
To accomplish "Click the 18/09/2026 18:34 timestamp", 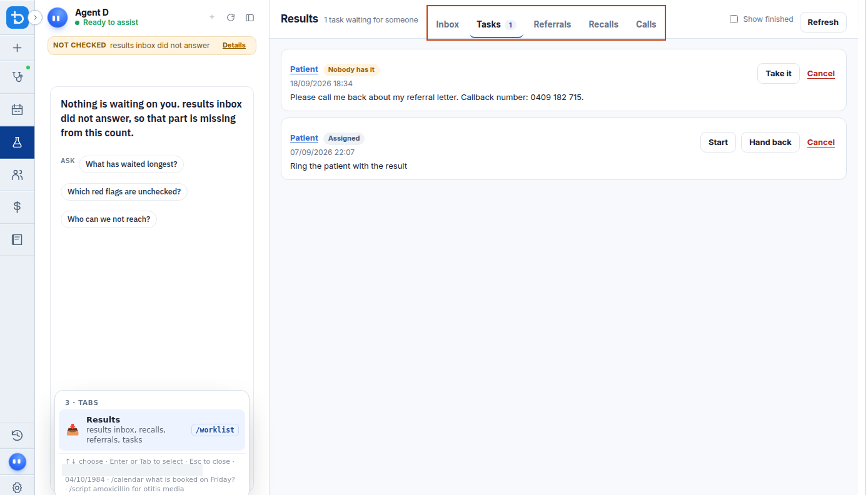I will coord(321,84).
